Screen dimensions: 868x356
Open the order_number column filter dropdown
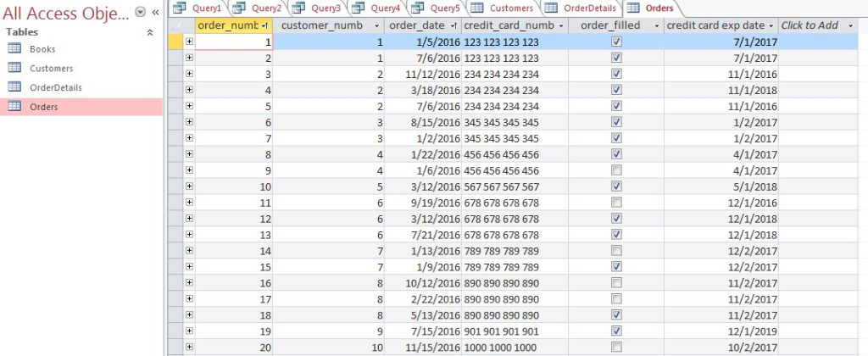[x=265, y=25]
